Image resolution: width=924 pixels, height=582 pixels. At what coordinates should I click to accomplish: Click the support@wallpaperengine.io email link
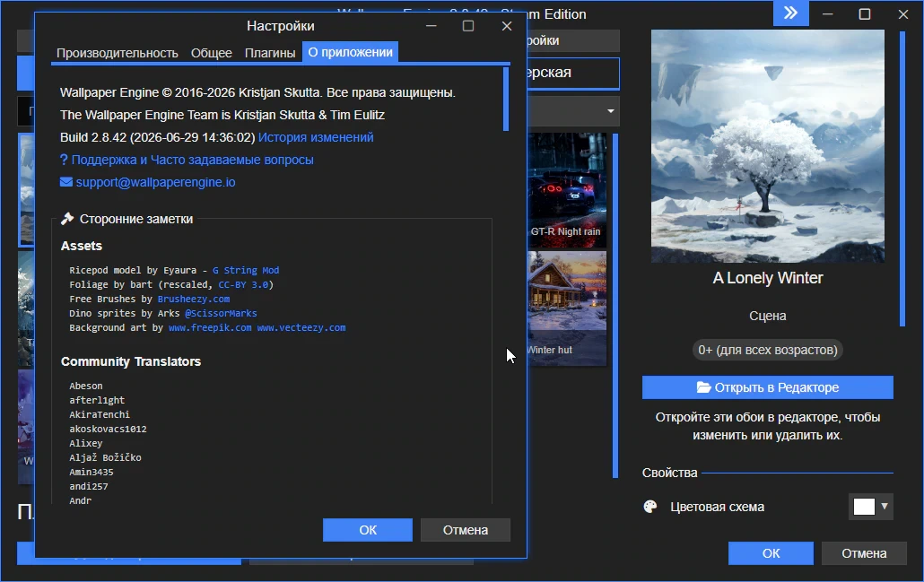(155, 182)
